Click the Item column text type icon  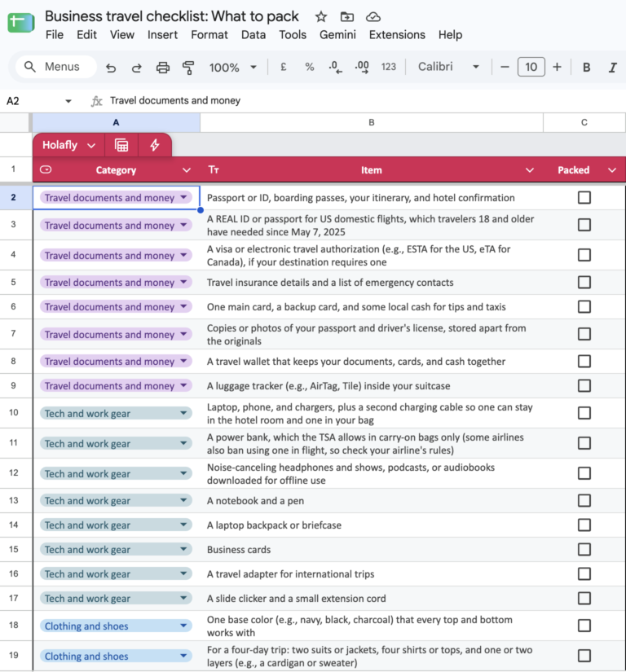(214, 169)
